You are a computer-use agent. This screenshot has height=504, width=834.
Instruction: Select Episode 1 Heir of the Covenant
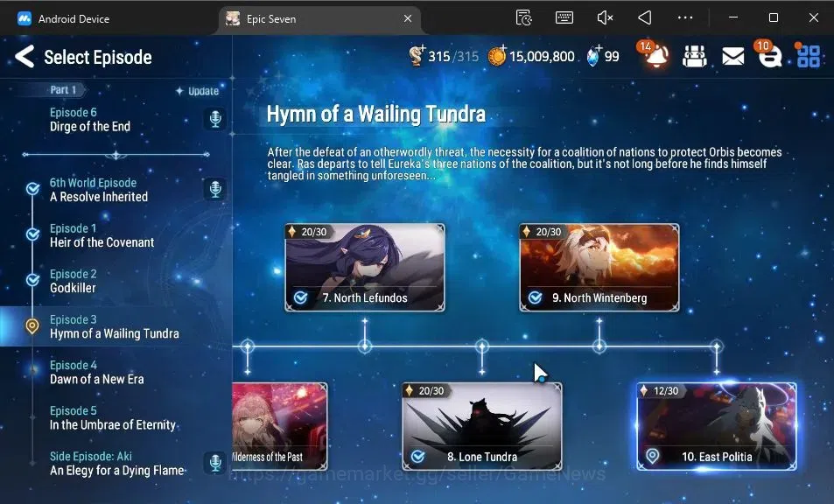point(102,235)
